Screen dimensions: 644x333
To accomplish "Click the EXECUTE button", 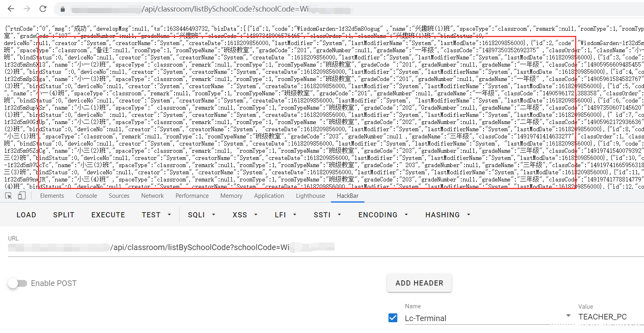I will [108, 215].
